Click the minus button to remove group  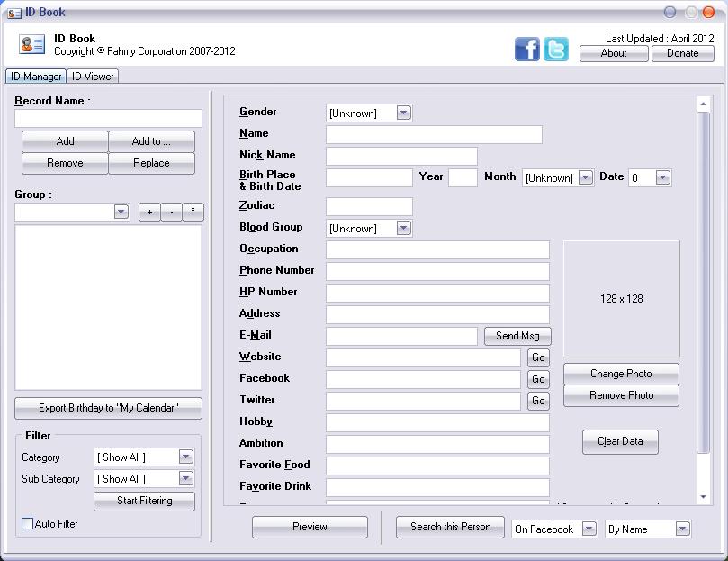tap(171, 213)
